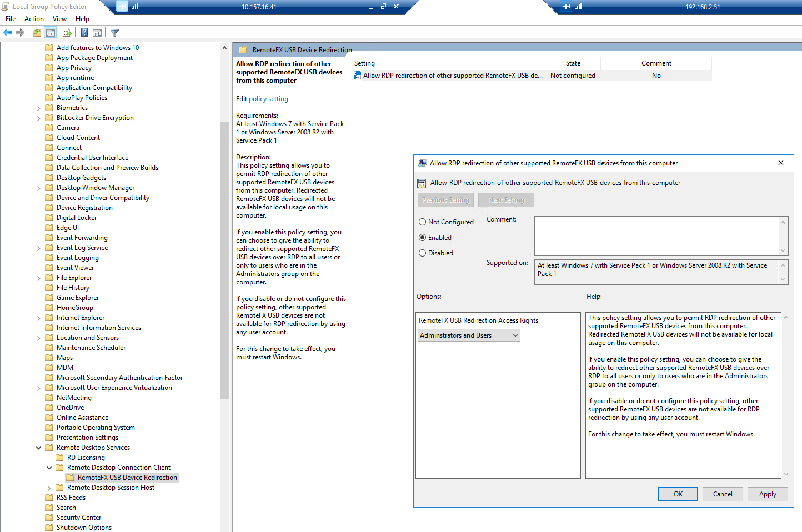Screen dimensions: 802x532
Task: Click the Setting column header
Action: point(448,63)
